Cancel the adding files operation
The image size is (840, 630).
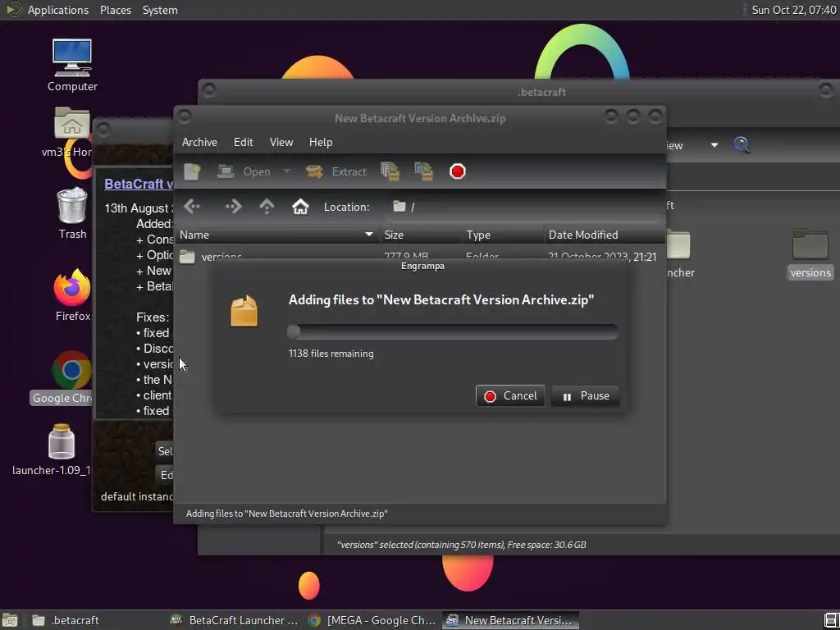[x=510, y=396]
